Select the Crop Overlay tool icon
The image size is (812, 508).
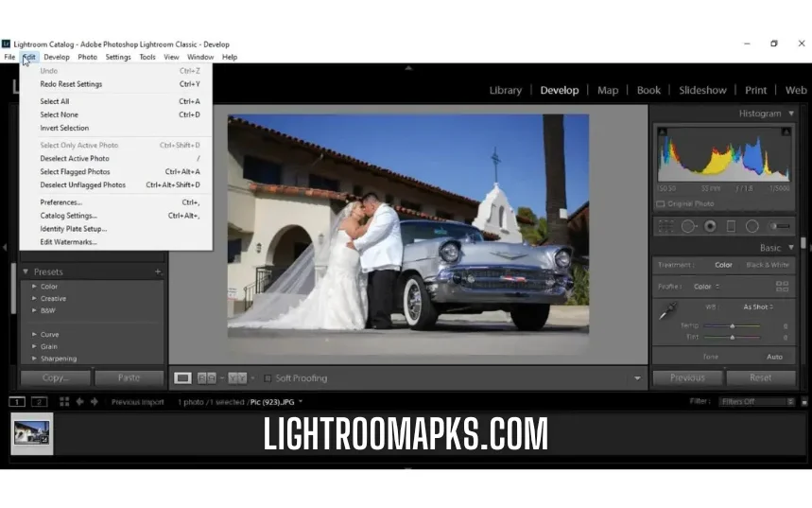click(665, 226)
